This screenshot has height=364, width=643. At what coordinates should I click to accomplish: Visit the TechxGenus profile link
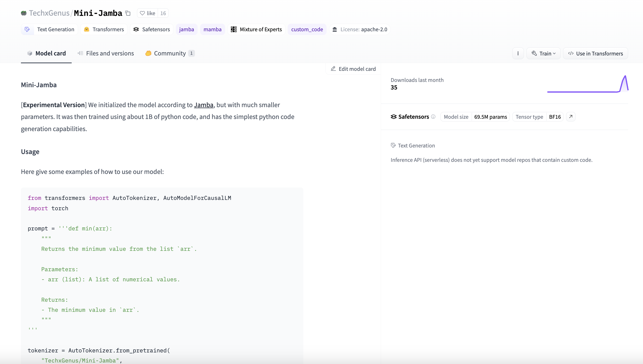tap(49, 13)
